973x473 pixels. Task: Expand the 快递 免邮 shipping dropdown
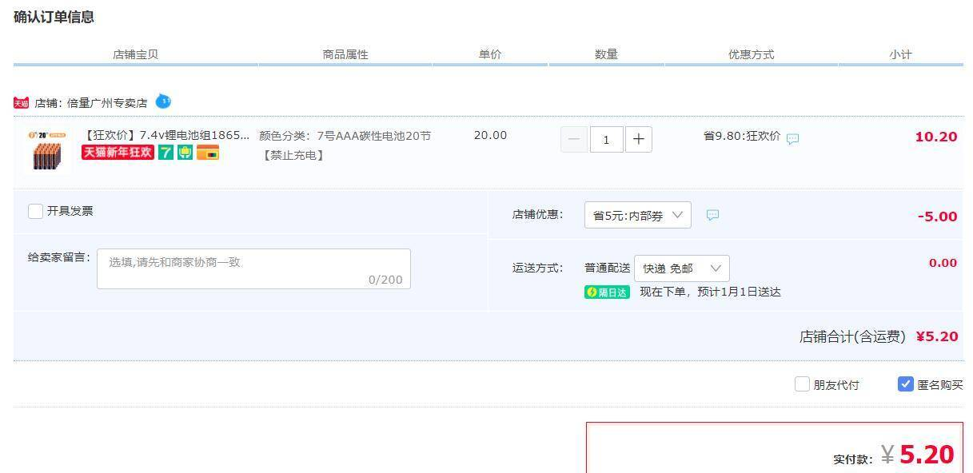click(x=680, y=268)
